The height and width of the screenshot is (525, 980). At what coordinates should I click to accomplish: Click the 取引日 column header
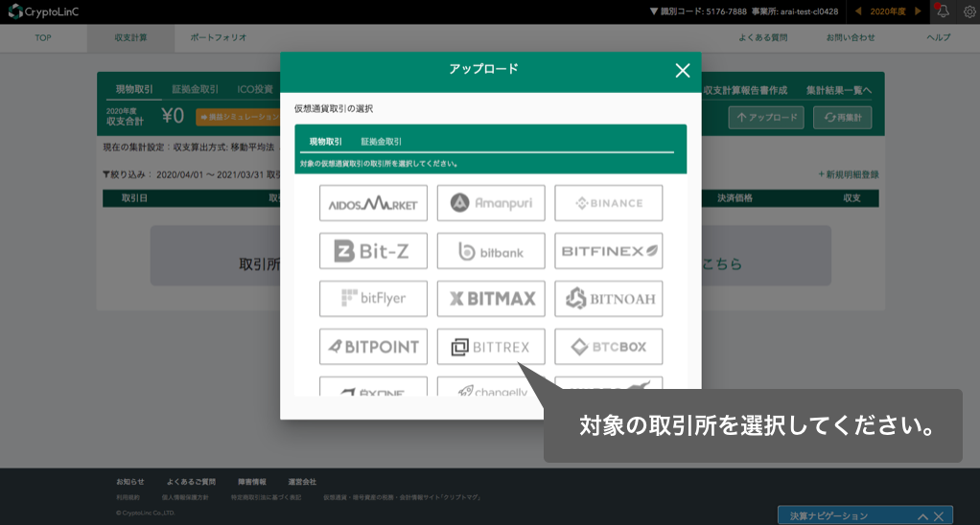coord(134,198)
